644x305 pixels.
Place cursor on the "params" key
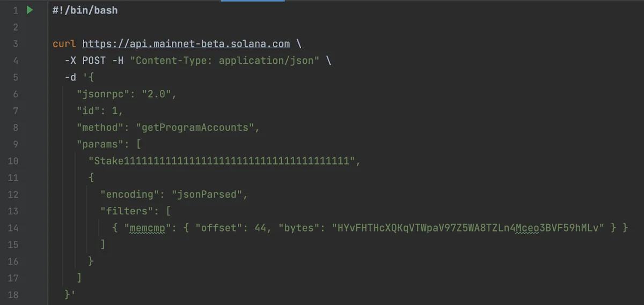coord(100,144)
